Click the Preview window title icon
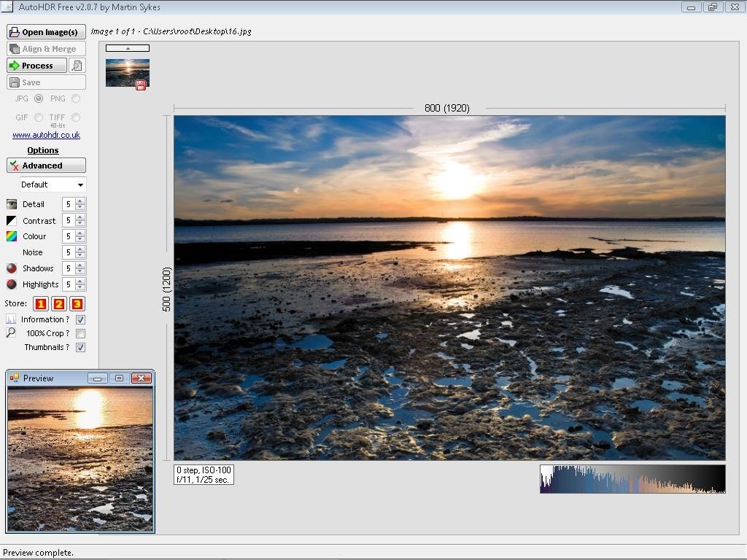The height and width of the screenshot is (560, 747). click(x=15, y=378)
